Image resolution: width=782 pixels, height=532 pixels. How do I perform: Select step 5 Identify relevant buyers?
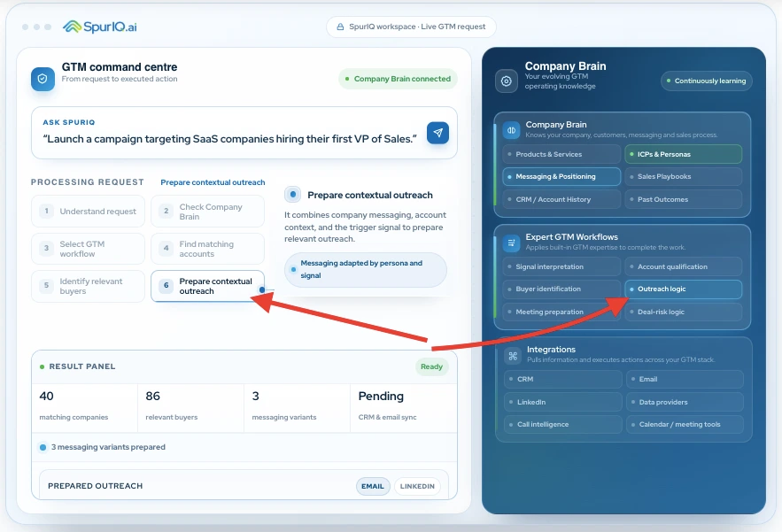pos(89,286)
